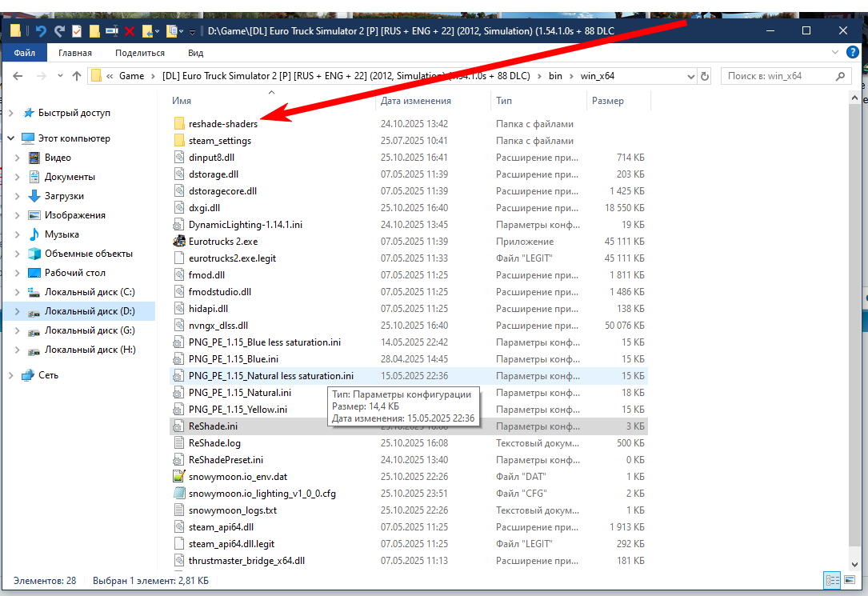Select the snowymoon.io_lighting_v1_0_0.cfg file icon
Image resolution: width=868 pixels, height=596 pixels.
point(179,493)
